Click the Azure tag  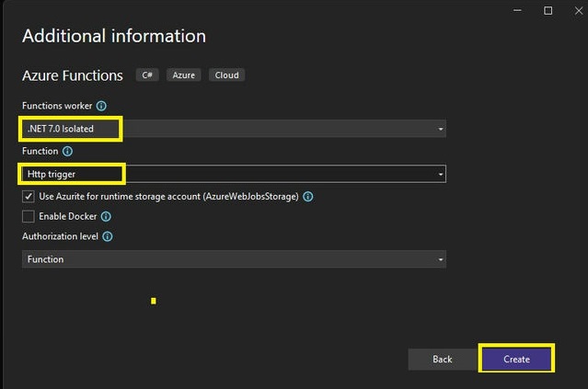click(x=184, y=75)
